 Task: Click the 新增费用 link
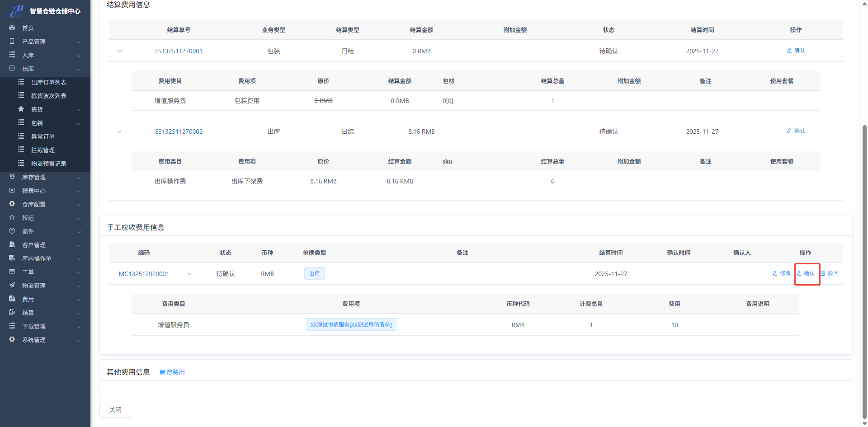click(x=172, y=372)
